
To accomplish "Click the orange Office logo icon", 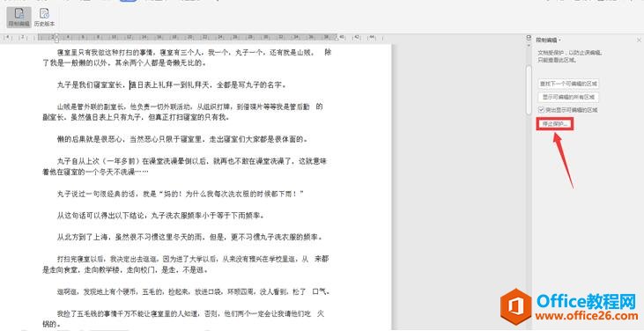I will click(515, 306).
